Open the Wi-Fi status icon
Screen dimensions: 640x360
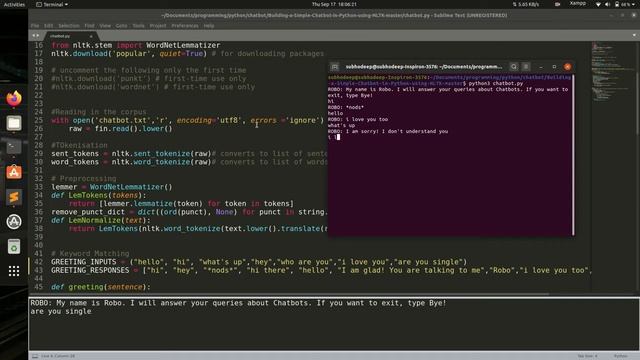(x=598, y=4)
